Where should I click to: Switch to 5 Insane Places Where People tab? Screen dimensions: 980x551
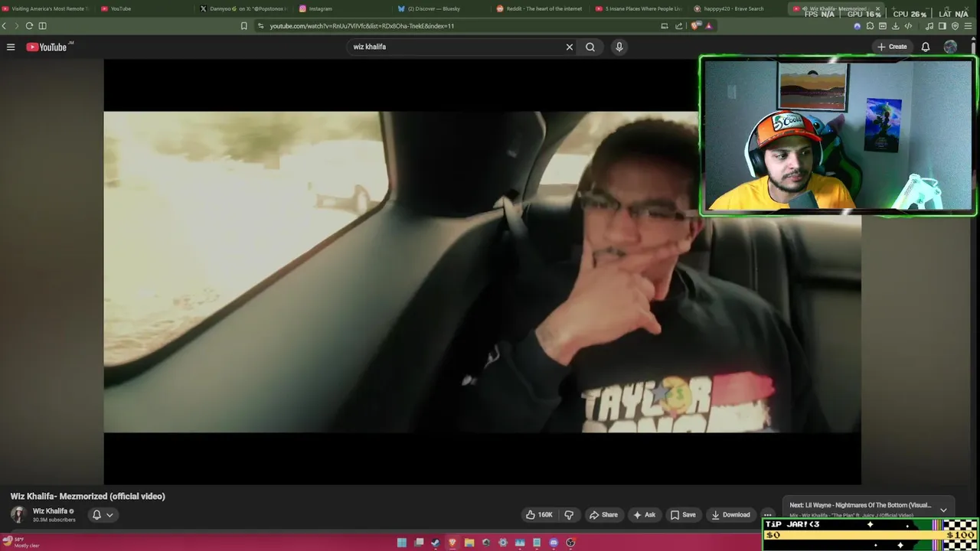click(639, 8)
